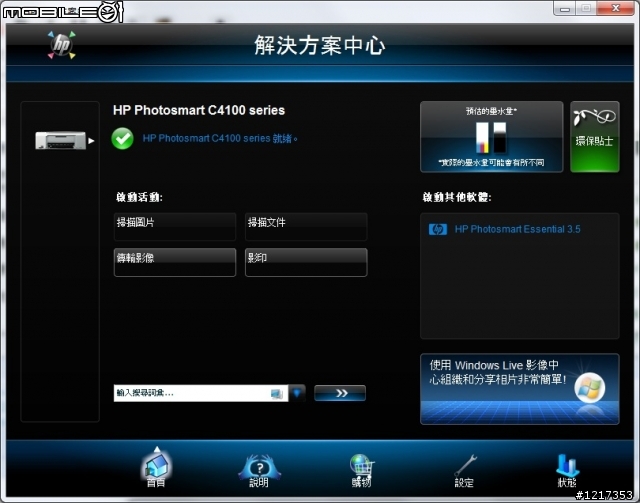Select the Photosmart printer device icon
The height and width of the screenshot is (503, 640).
(x=60, y=140)
